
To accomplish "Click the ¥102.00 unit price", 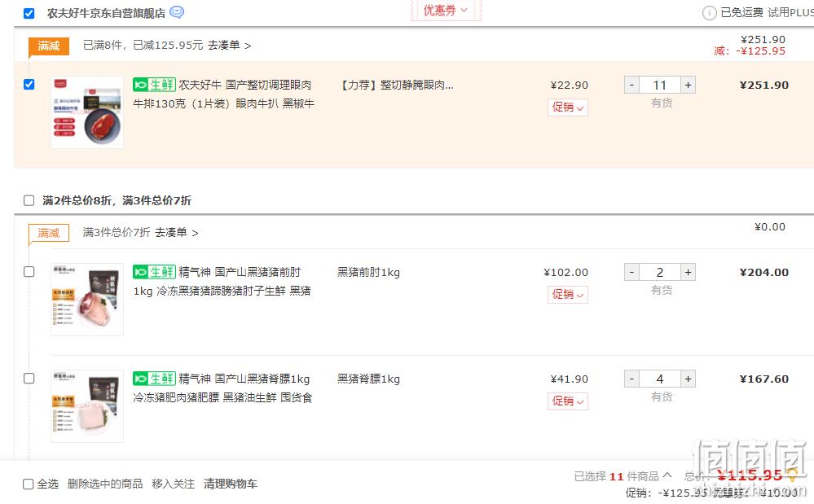I will [x=565, y=272].
